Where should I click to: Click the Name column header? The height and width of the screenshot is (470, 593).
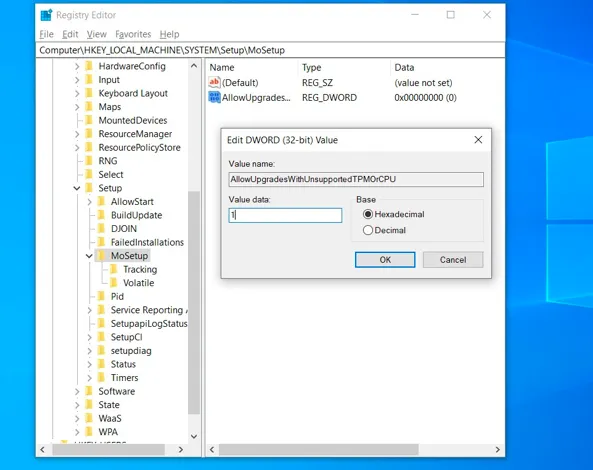tap(253, 67)
